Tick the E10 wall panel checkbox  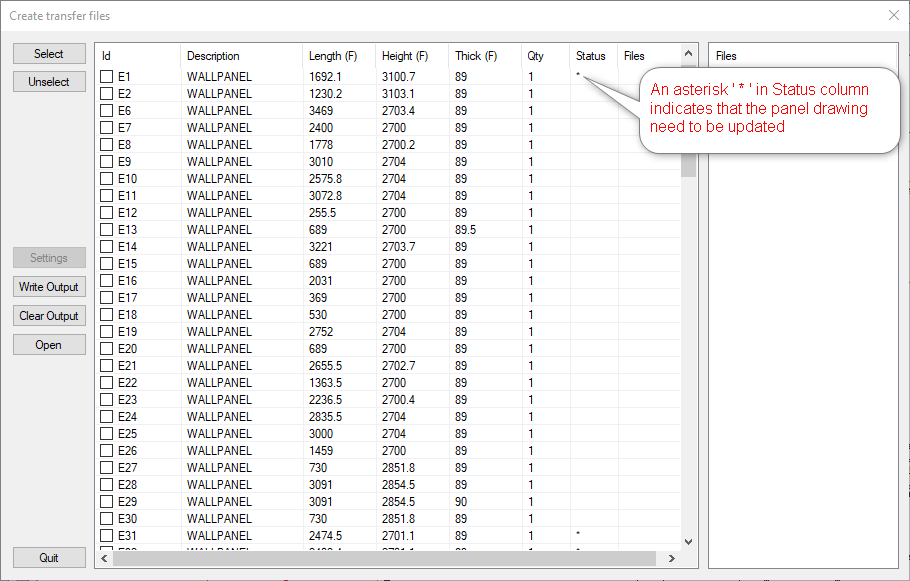(107, 179)
